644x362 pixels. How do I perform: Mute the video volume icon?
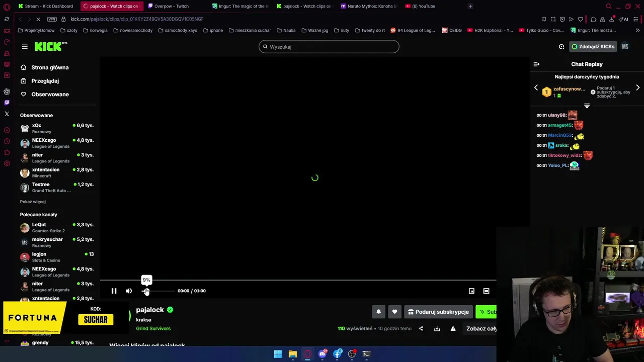pos(129,291)
